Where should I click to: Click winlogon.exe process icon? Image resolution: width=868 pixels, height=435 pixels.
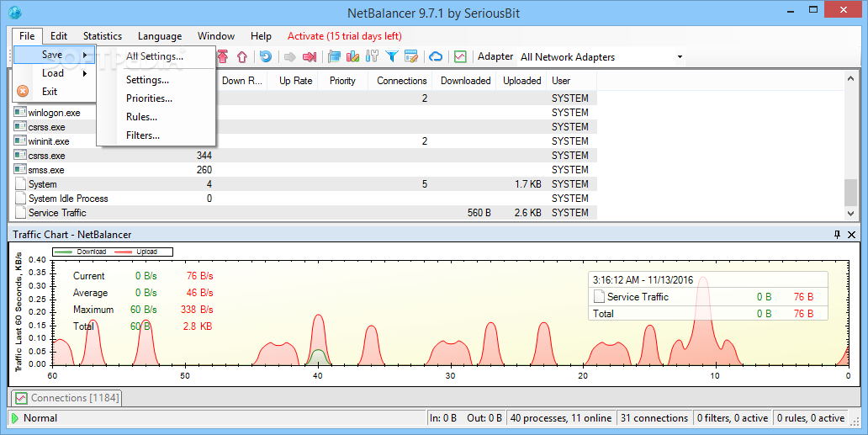[x=20, y=113]
